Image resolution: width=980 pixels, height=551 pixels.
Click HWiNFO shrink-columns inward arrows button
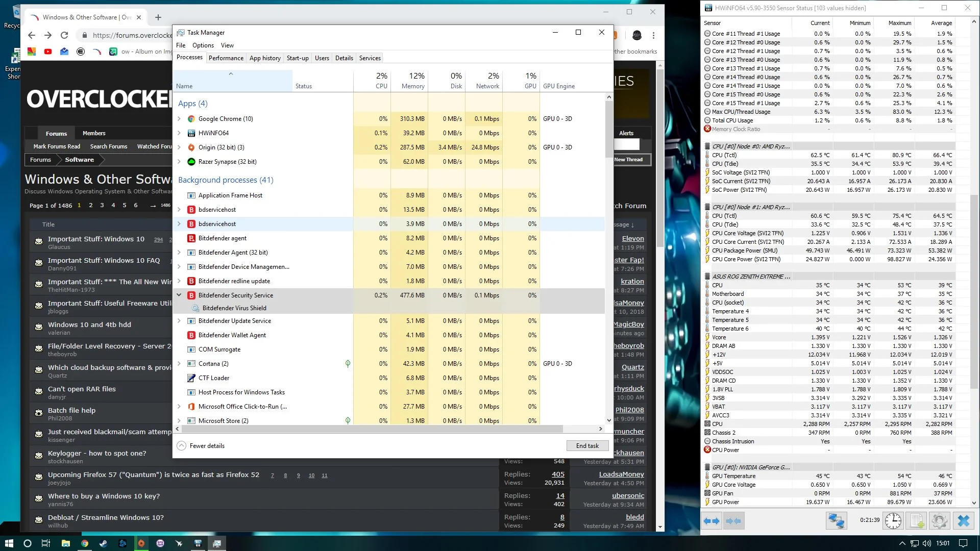733,521
